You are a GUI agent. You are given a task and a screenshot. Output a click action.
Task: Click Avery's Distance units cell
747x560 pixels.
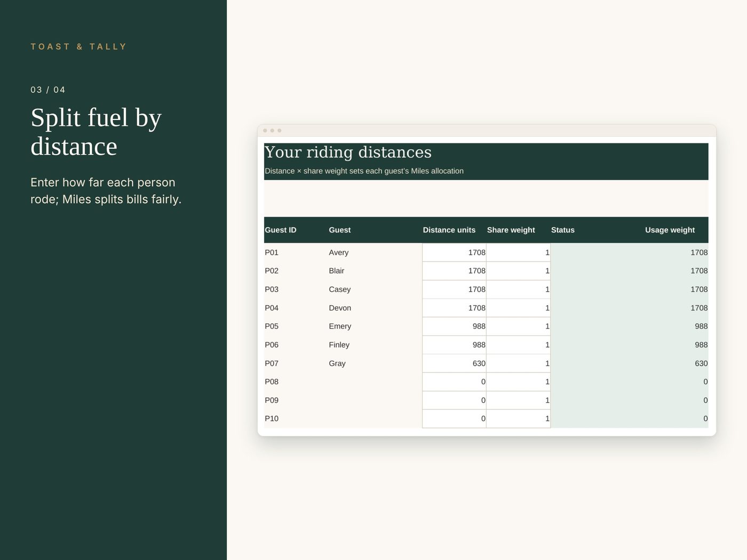[454, 252]
